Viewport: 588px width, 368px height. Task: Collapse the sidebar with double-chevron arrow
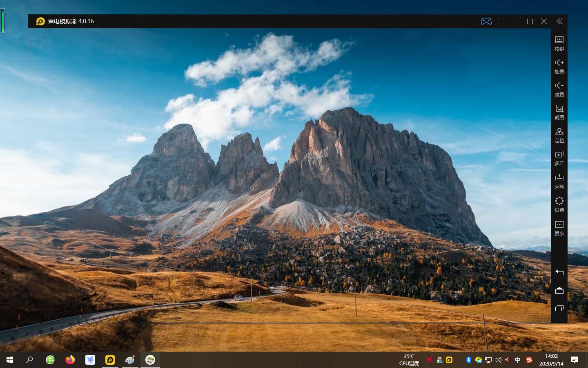pos(559,21)
